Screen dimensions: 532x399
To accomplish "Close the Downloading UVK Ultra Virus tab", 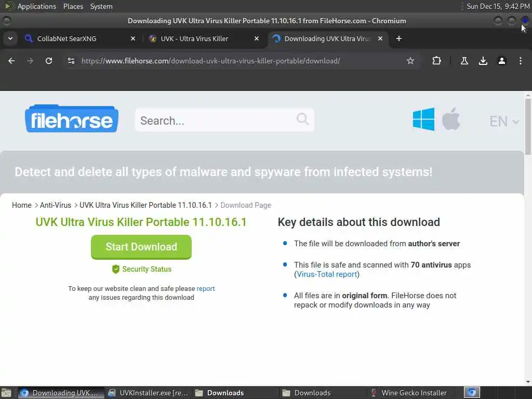I will 380,38.
